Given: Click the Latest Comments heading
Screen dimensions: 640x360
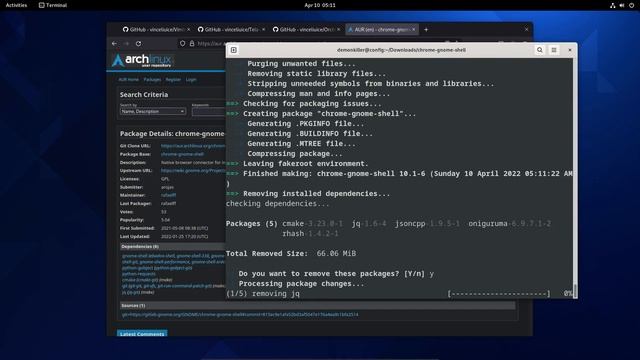Looking at the screenshot, I should (x=142, y=334).
